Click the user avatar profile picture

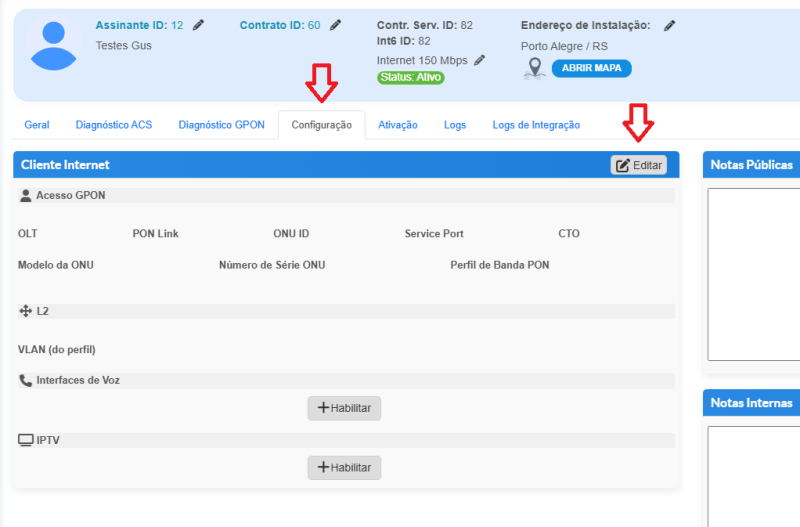coord(54,45)
